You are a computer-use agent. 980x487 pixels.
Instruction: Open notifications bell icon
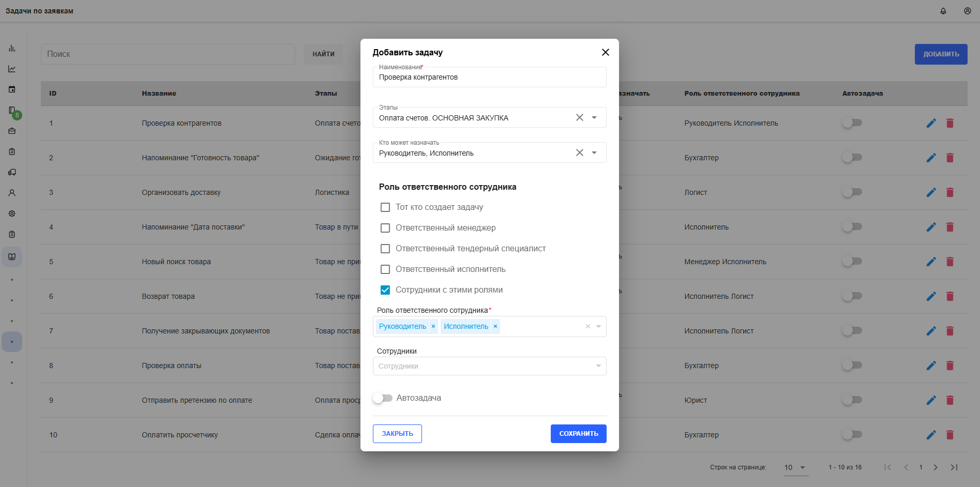(x=943, y=11)
